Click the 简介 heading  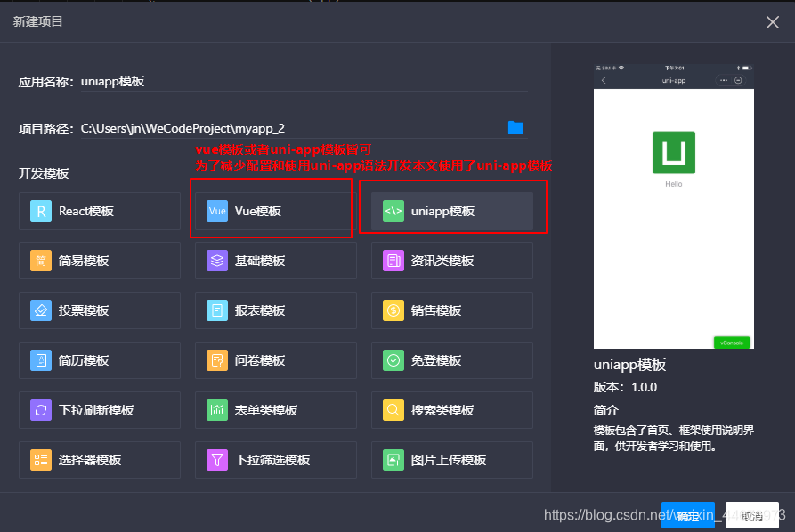(x=606, y=410)
